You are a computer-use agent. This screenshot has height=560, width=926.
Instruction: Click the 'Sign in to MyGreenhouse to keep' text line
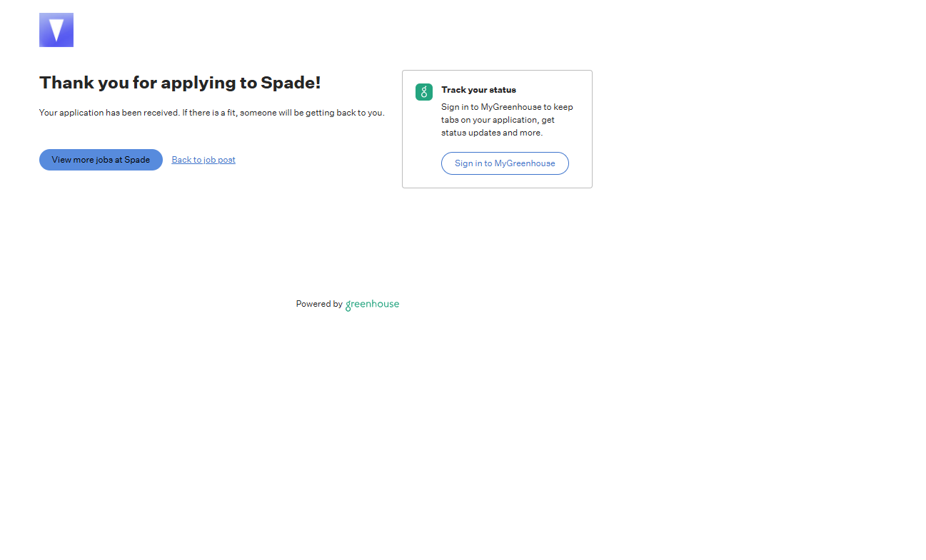507,107
